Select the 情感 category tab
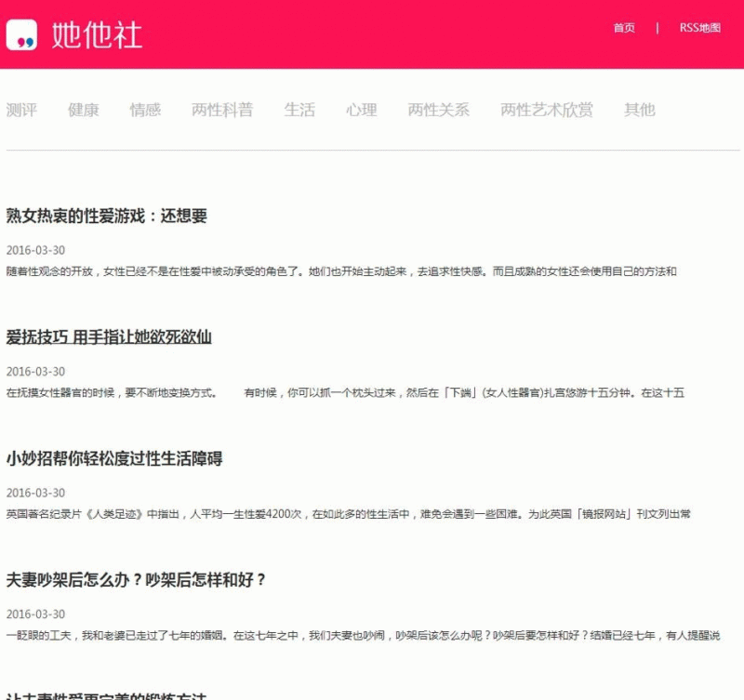 click(x=144, y=109)
